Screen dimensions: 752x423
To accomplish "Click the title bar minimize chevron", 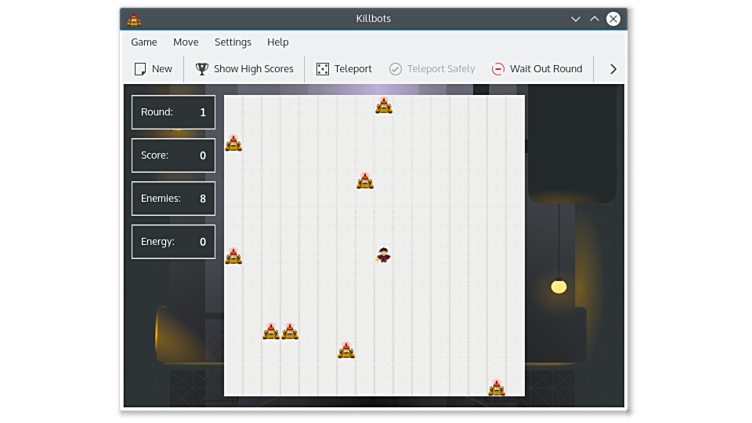I will (575, 19).
